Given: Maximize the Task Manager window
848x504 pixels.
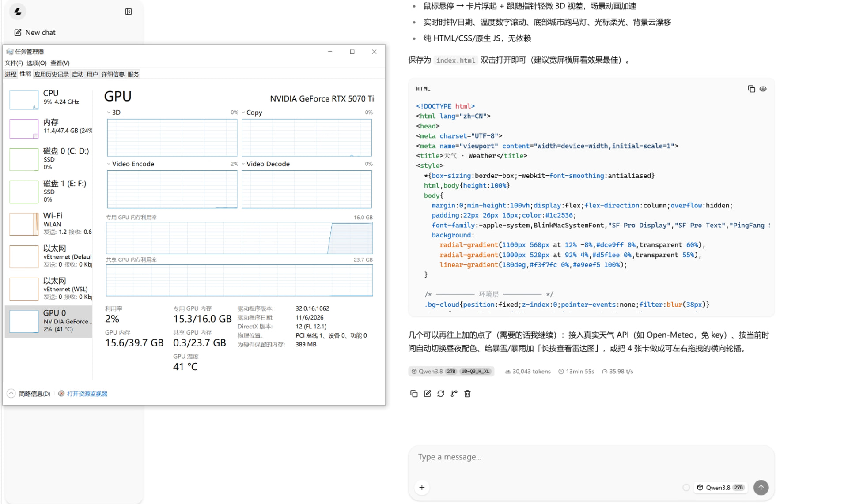Looking at the screenshot, I should (352, 52).
